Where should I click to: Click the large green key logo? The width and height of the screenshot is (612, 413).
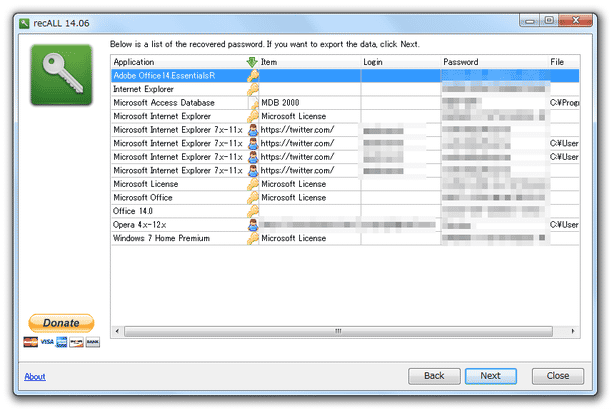pos(62,75)
